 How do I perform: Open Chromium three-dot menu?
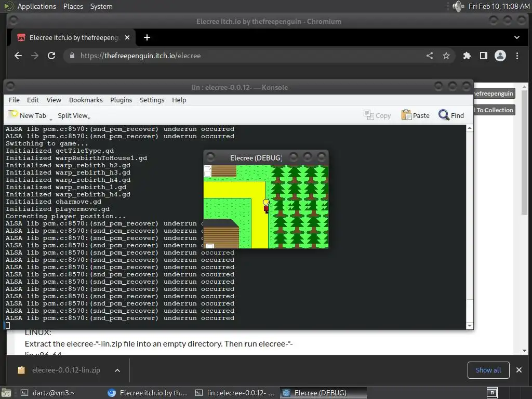tap(517, 56)
